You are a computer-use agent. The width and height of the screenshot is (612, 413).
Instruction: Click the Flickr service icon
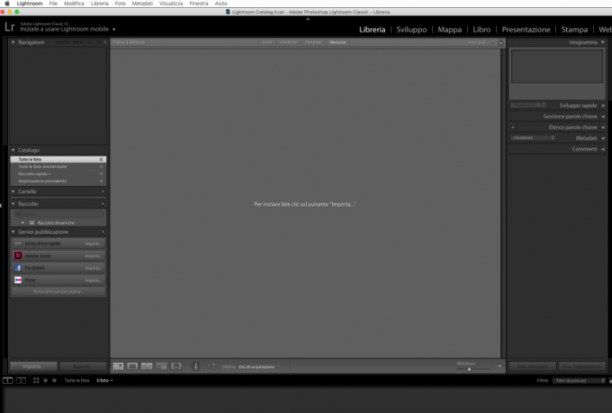(x=18, y=280)
